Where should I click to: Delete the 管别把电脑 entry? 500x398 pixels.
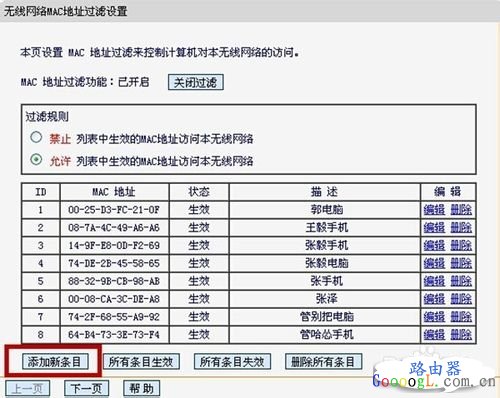461,317
